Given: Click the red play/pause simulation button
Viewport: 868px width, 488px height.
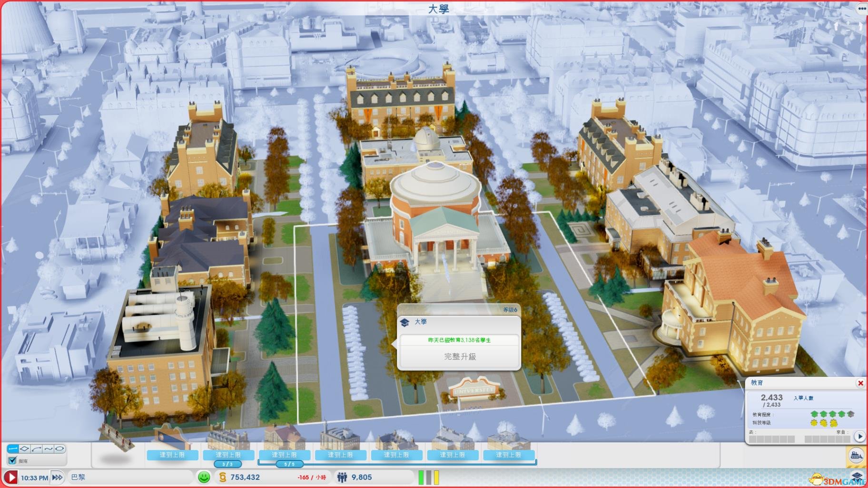Looking at the screenshot, I should tap(10, 477).
